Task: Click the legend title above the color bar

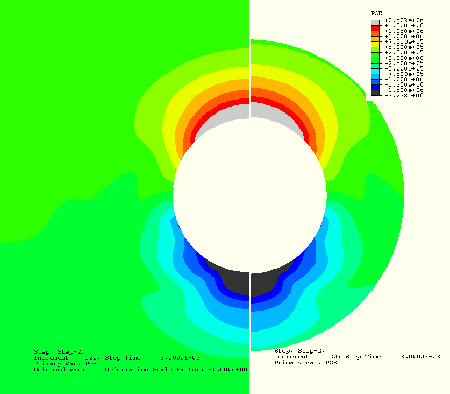Action: click(377, 13)
